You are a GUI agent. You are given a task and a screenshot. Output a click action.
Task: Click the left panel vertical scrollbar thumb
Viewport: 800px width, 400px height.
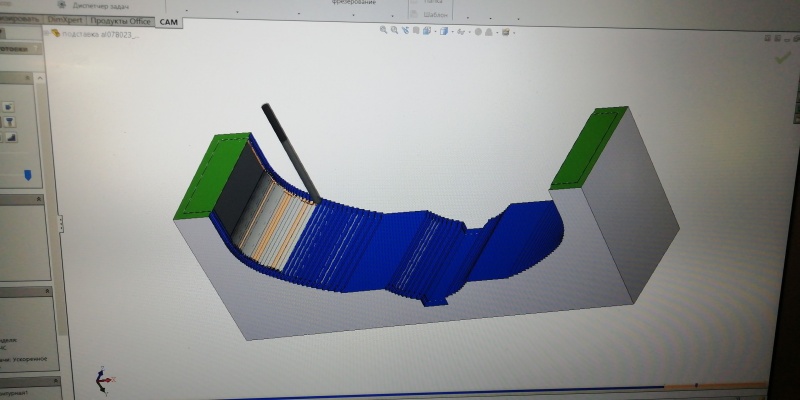point(51,210)
